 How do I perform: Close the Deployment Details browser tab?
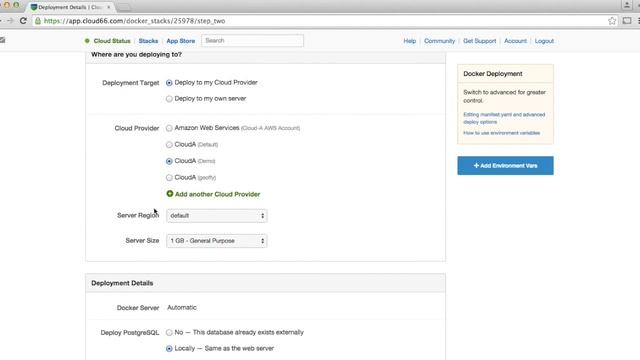point(109,7)
